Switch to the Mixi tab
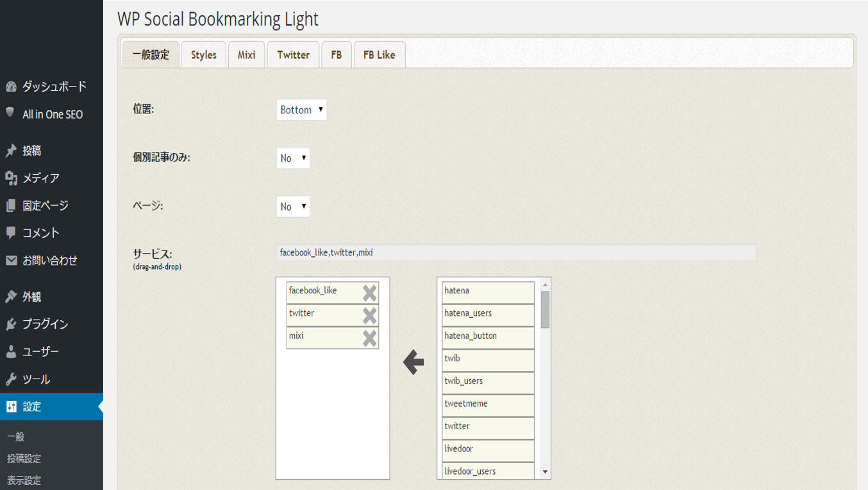This screenshot has height=490, width=868. pos(247,54)
